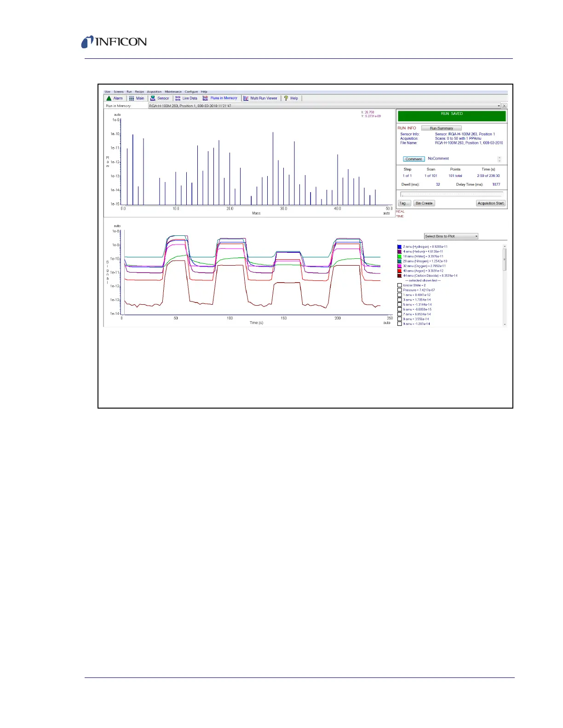Image resolution: width=563 pixels, height=728 pixels.
Task: Open the Select Bins to Plot dropdown
Action: point(451,236)
